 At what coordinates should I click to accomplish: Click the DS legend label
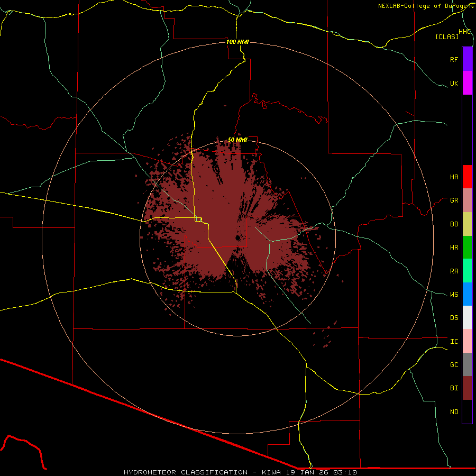click(454, 318)
